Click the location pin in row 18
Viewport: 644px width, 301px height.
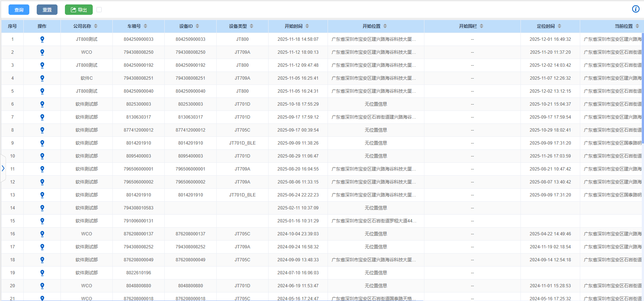tap(42, 260)
